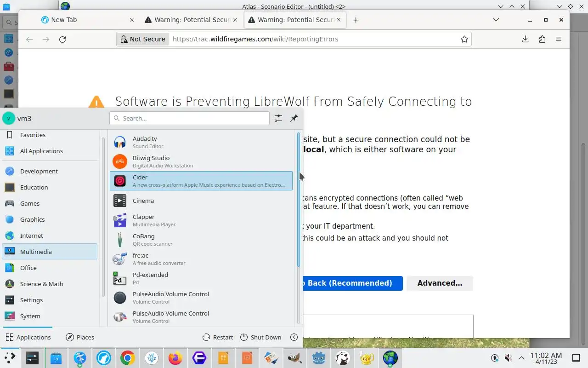Start Clapper multimedia player

(x=201, y=220)
